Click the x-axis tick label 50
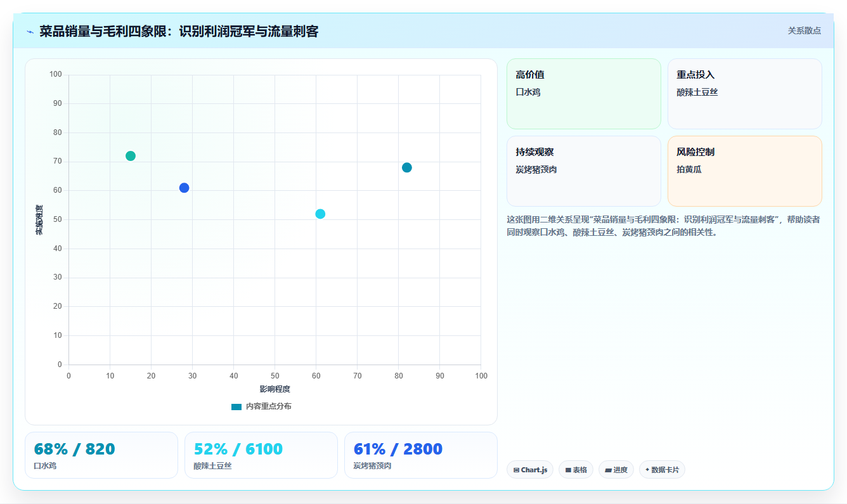 tap(275, 376)
